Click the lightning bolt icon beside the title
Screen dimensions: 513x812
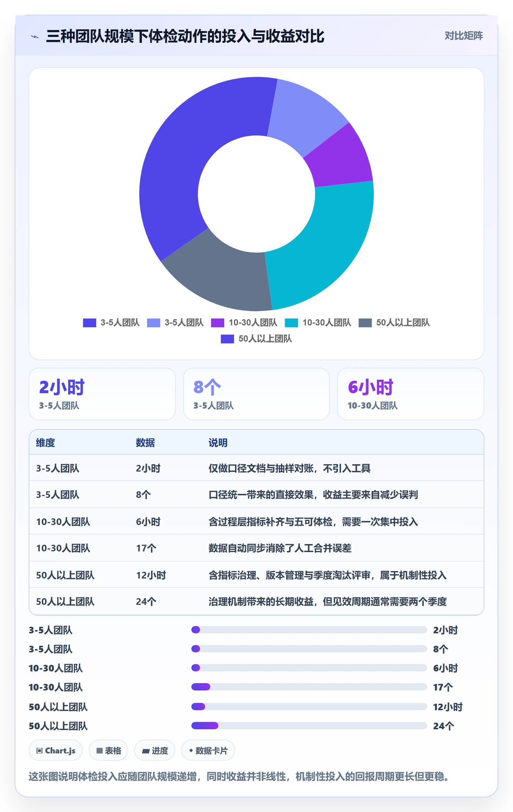35,37
